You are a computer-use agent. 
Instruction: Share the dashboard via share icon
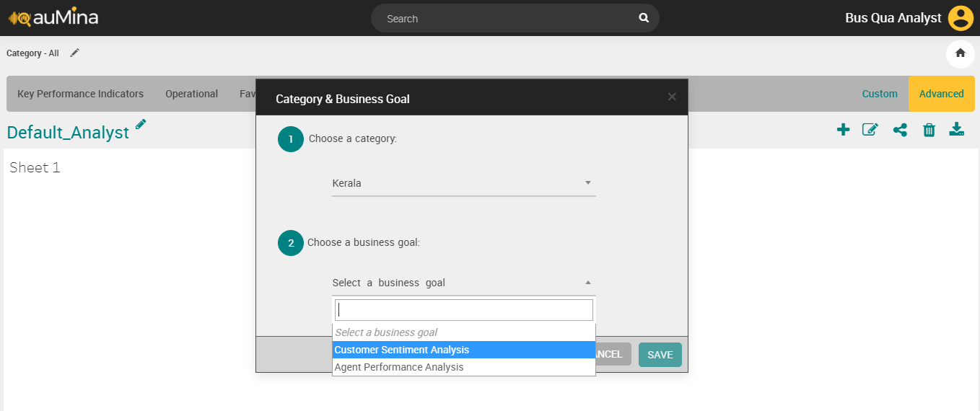click(900, 130)
